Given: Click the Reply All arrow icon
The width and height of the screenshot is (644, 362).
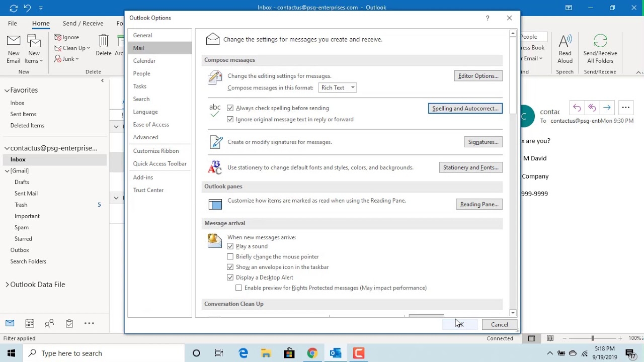Looking at the screenshot, I should 592,108.
